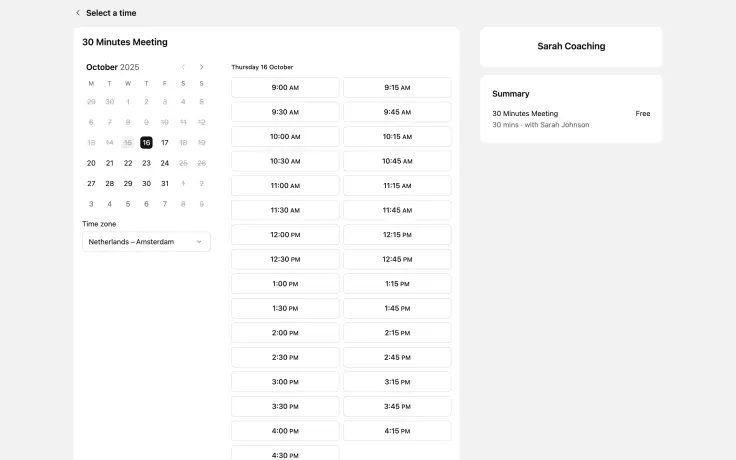Viewport: 736px width, 460px height.
Task: Pick October 16 on the calendar
Action: click(x=146, y=143)
